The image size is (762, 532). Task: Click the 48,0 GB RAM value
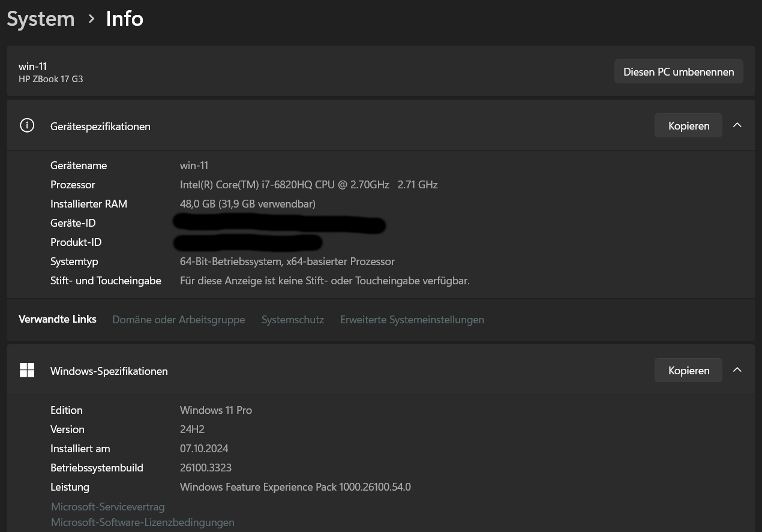(x=248, y=204)
